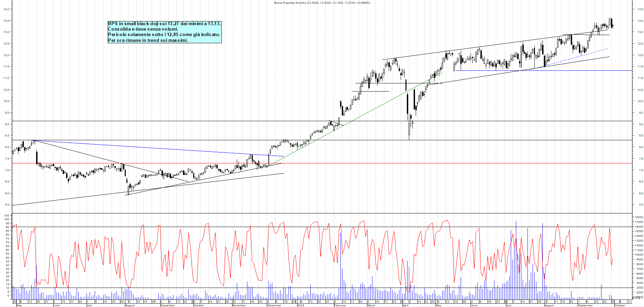Click the 105 oscillator label on left scale
This screenshot has height=307, width=644.
(x=6, y=215)
